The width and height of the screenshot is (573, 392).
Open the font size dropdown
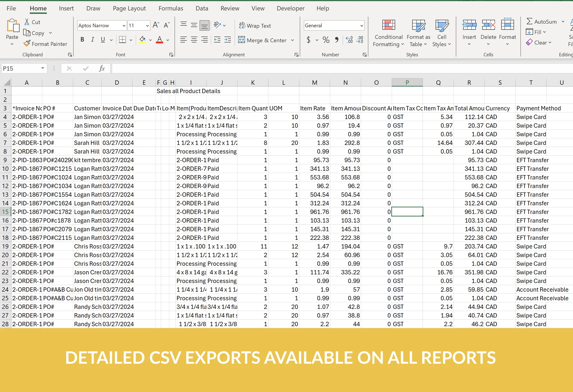147,25
